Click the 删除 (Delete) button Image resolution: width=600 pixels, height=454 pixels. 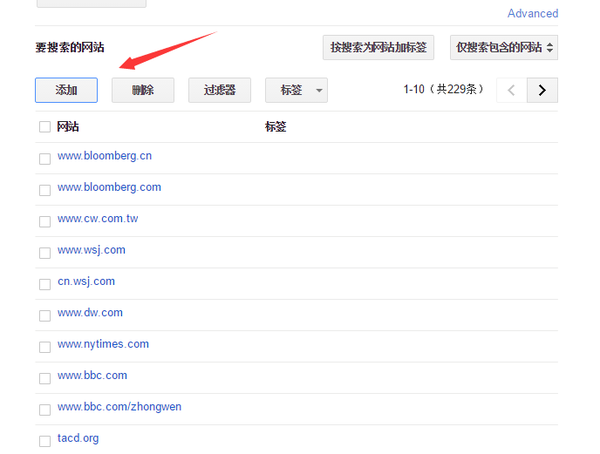(x=143, y=90)
